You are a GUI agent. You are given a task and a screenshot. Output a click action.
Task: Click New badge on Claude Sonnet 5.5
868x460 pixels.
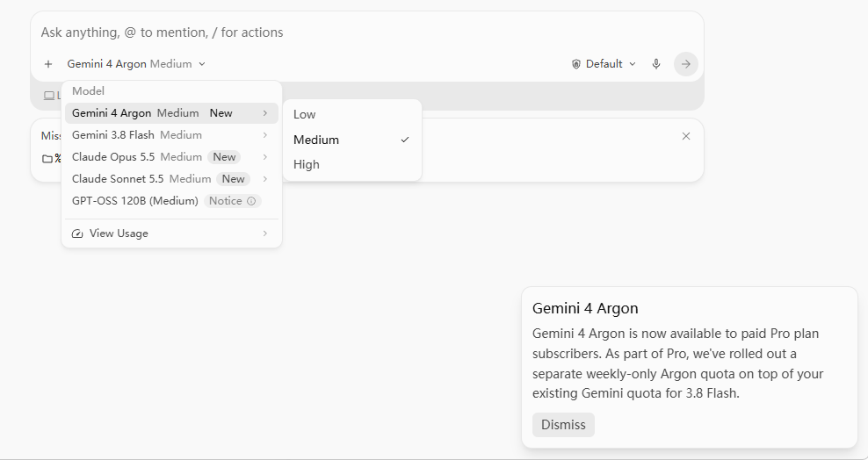233,179
